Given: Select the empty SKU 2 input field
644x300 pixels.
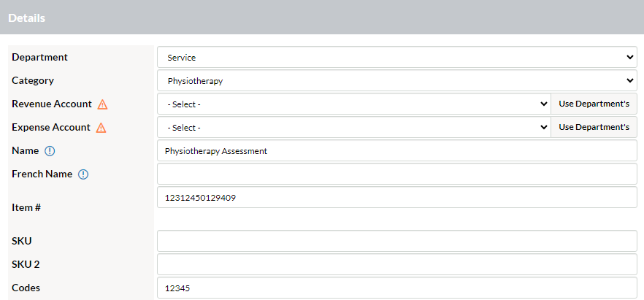Looking at the screenshot, I should [x=396, y=264].
